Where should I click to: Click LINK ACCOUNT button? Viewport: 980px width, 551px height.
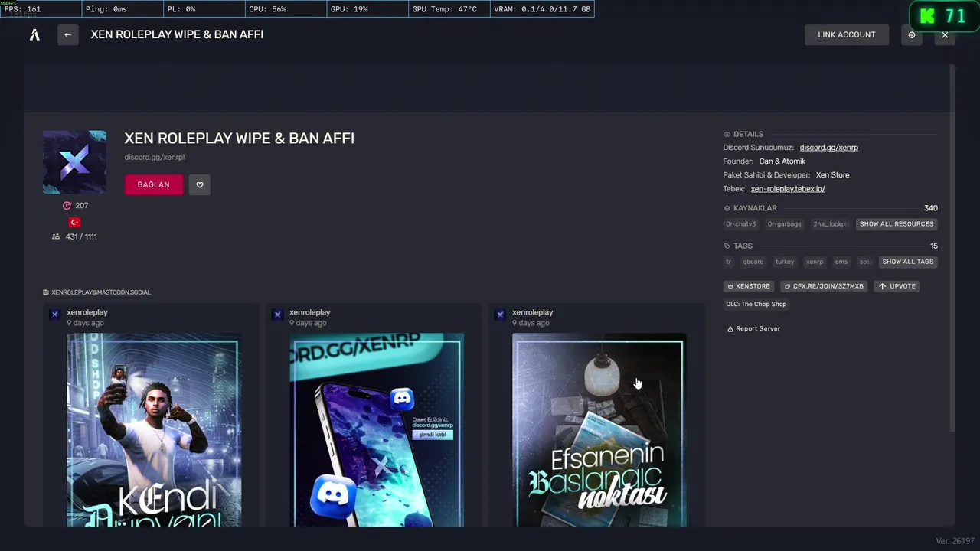(x=847, y=34)
